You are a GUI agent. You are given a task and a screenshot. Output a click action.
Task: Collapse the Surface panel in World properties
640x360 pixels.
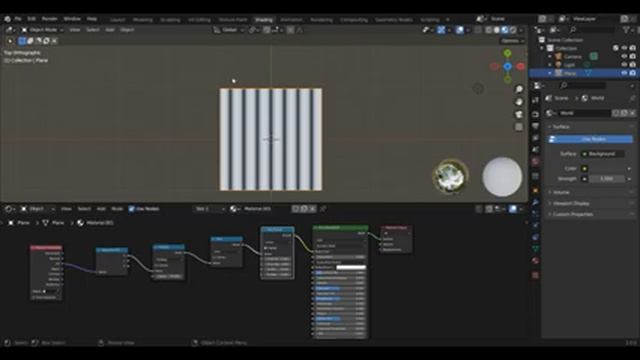pos(560,127)
